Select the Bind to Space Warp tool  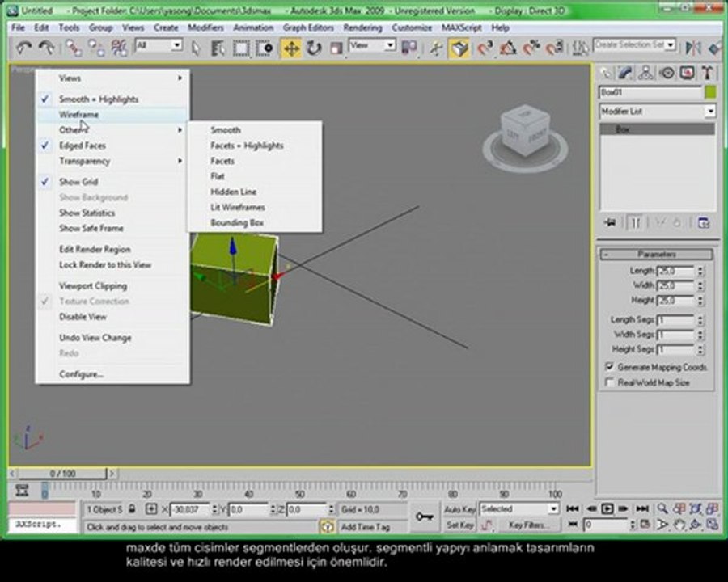120,48
